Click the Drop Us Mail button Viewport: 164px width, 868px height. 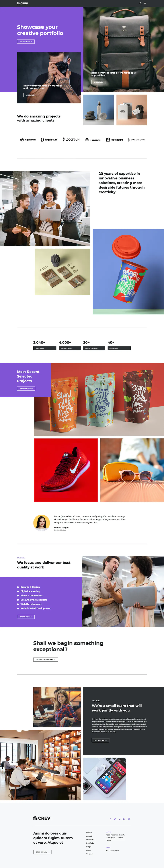pyautogui.click(x=42, y=852)
